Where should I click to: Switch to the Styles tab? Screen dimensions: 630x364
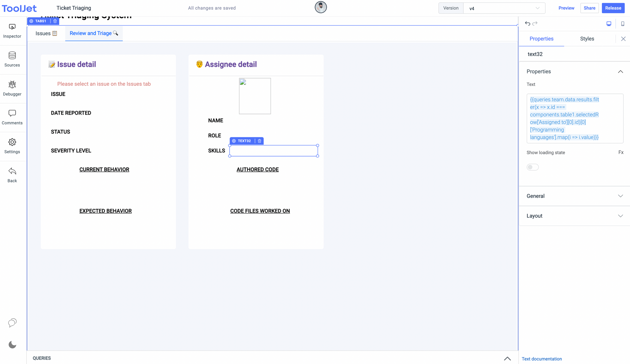point(587,39)
